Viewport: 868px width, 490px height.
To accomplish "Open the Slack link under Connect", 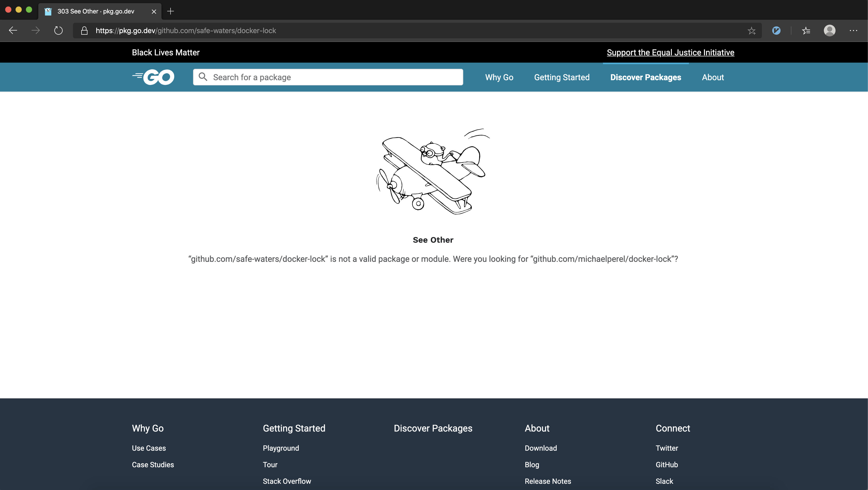I will [x=664, y=481].
